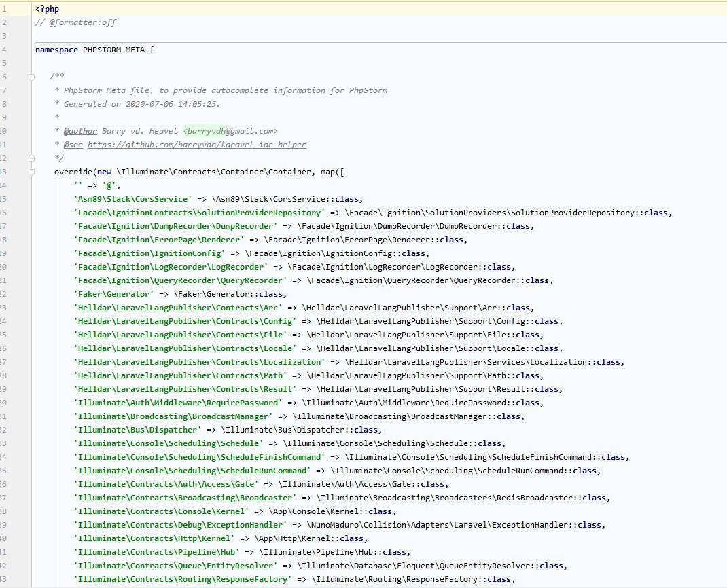Click the 'Generated on 2020-07-06 14:05:25.' comment
This screenshot has width=727, height=588.
(x=141, y=104)
